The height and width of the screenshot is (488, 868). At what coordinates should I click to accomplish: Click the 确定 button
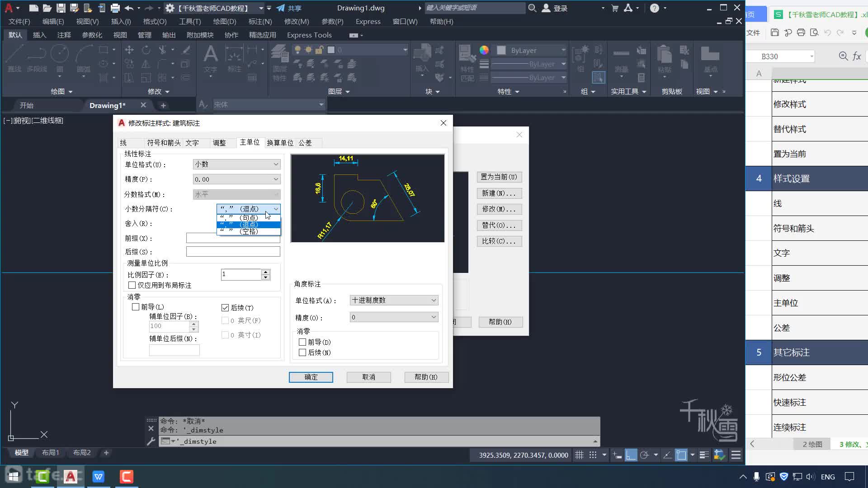pyautogui.click(x=311, y=377)
